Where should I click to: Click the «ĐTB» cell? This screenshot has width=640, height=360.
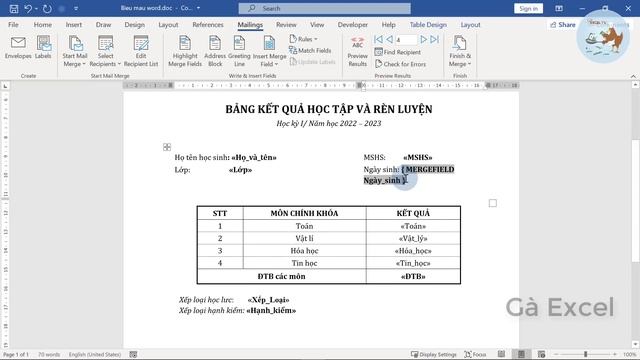[413, 276]
